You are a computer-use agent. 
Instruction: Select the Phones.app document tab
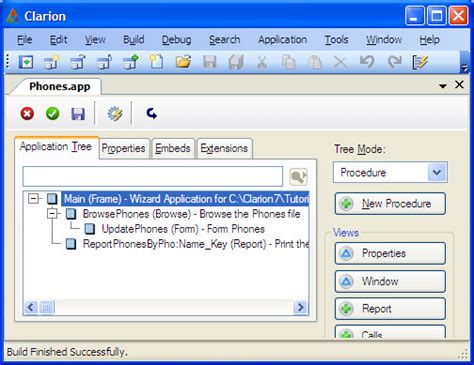(59, 86)
